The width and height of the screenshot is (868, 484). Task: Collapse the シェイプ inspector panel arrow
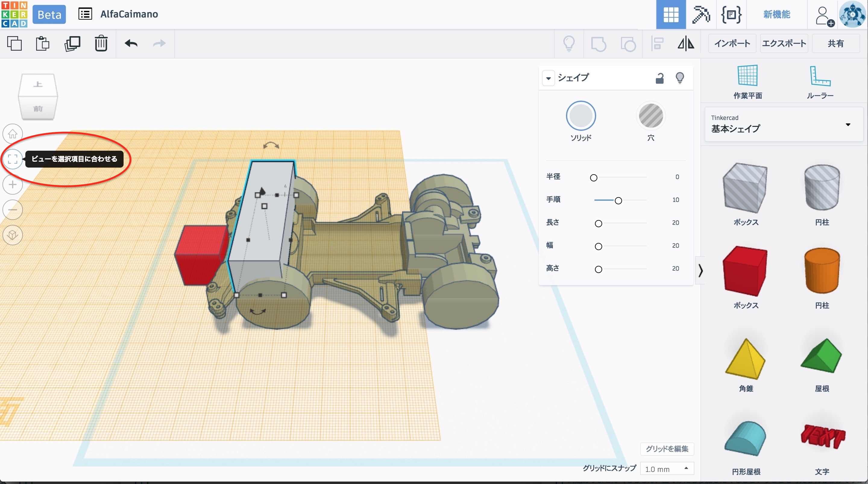[x=548, y=78]
